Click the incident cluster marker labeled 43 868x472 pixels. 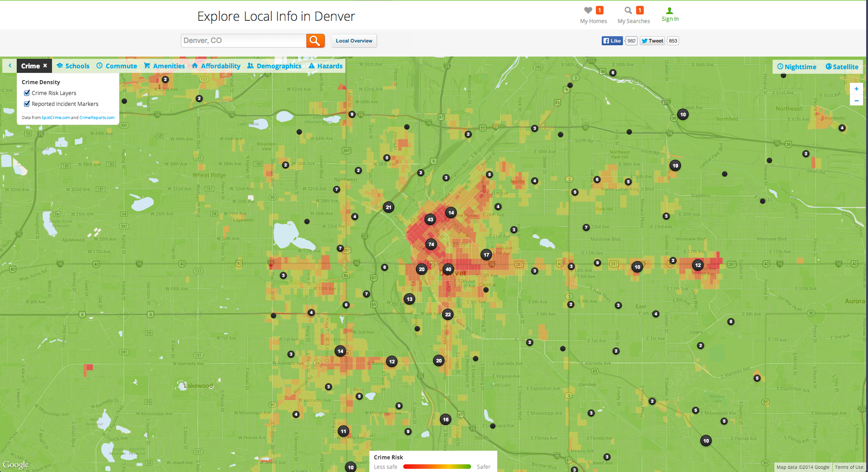click(x=430, y=219)
